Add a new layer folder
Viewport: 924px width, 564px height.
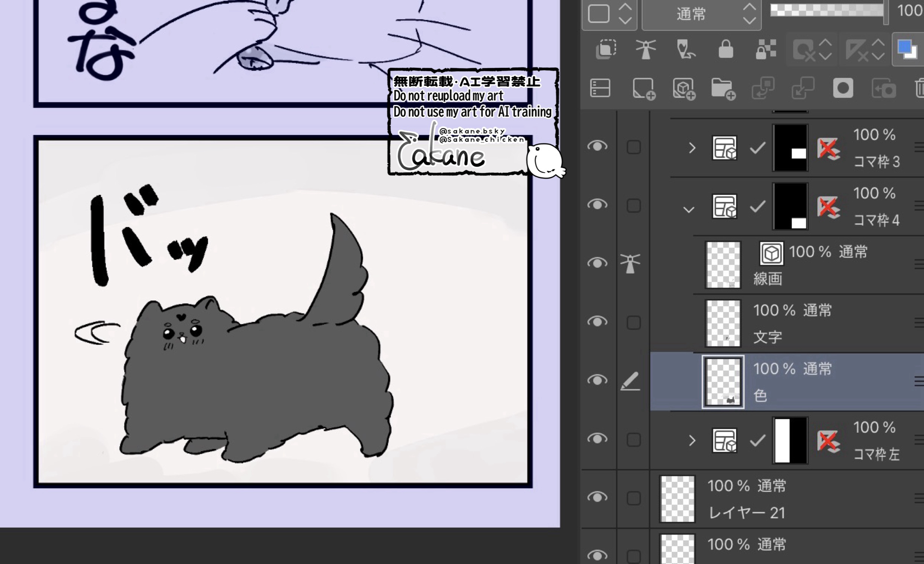723,89
